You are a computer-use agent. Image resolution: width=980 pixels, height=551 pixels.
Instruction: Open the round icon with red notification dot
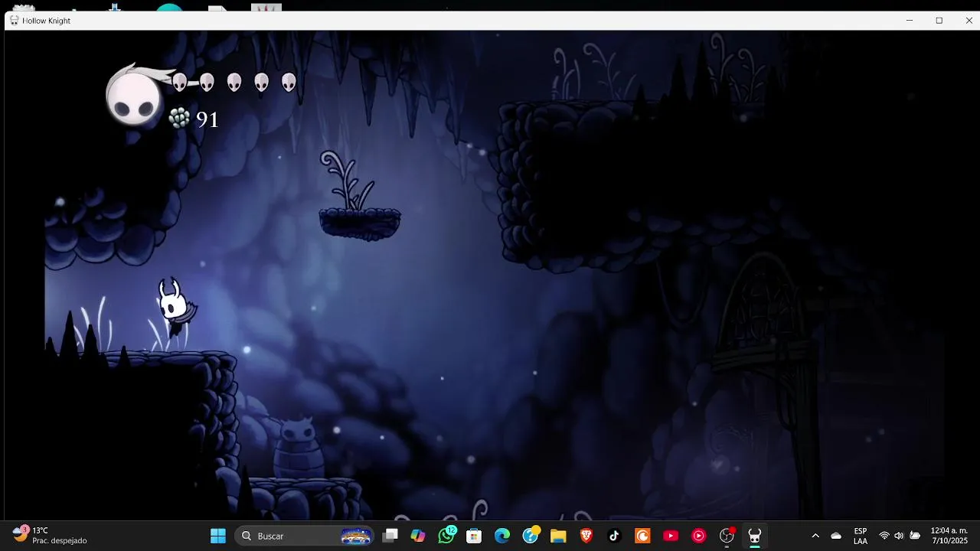point(727,536)
